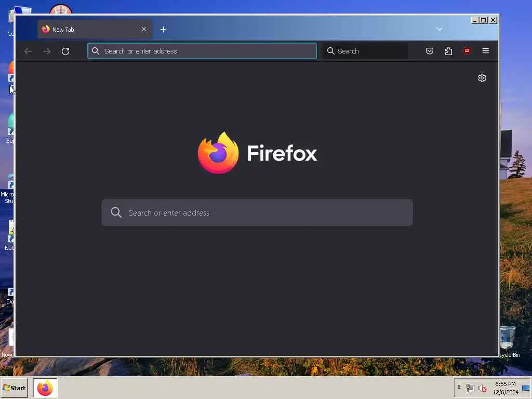
Task: Open a new tab with plus button
Action: pos(163,30)
